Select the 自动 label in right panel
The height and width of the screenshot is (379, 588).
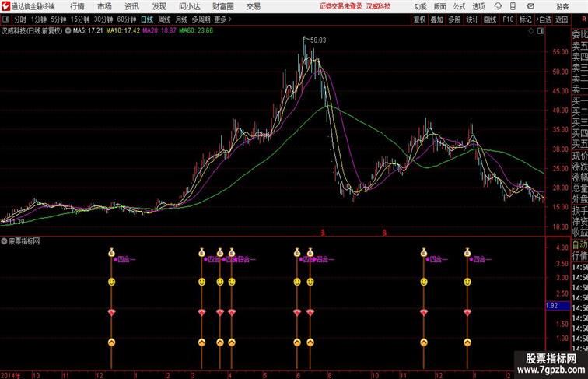[x=579, y=245]
